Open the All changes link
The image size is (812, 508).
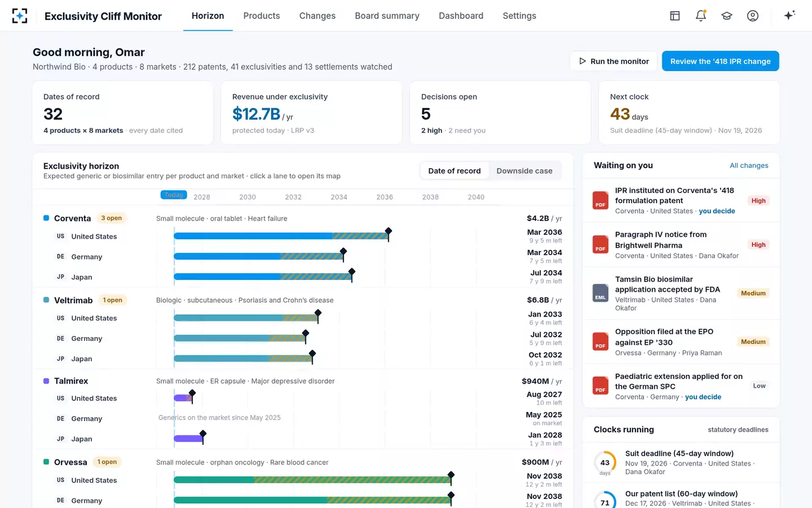pos(749,165)
